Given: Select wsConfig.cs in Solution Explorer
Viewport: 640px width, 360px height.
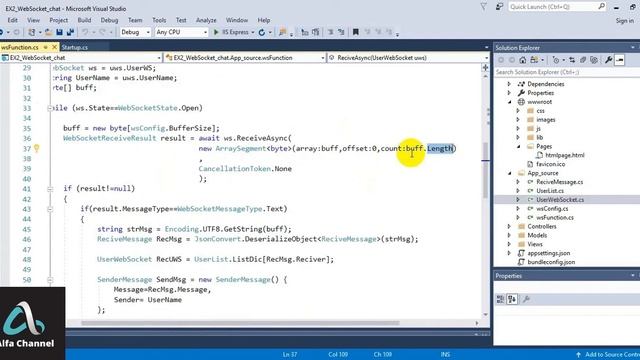Looking at the screenshot, I should [x=552, y=209].
